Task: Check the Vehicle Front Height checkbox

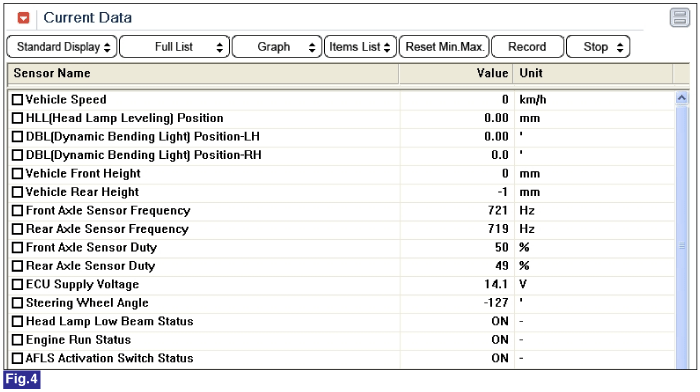Action: click(17, 174)
